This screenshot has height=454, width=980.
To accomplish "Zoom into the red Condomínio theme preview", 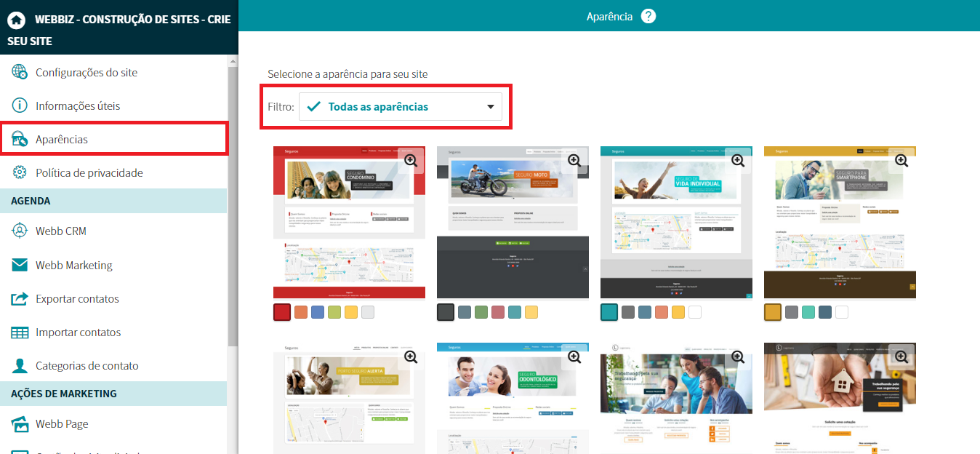I will 411,160.
